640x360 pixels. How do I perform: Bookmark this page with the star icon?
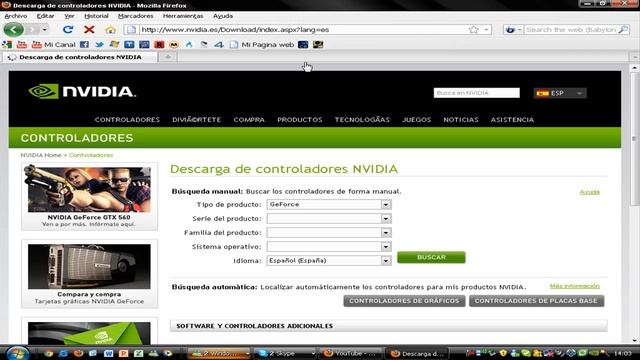click(x=473, y=29)
